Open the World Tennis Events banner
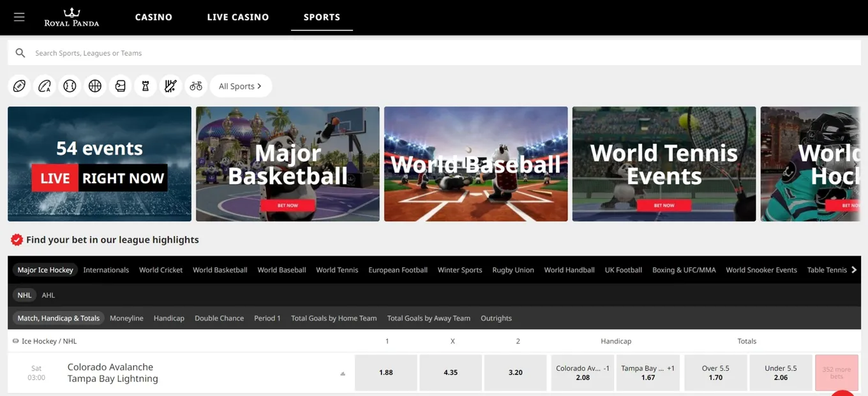 (x=664, y=164)
